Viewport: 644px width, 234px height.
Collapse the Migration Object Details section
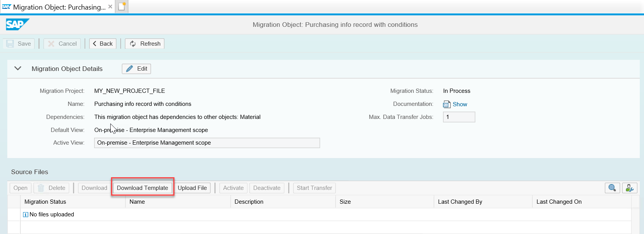[18, 69]
